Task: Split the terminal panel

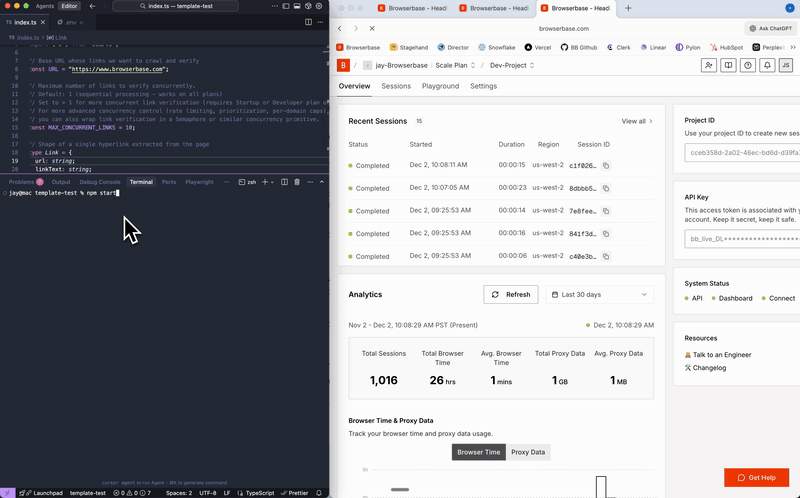Action: (284, 182)
